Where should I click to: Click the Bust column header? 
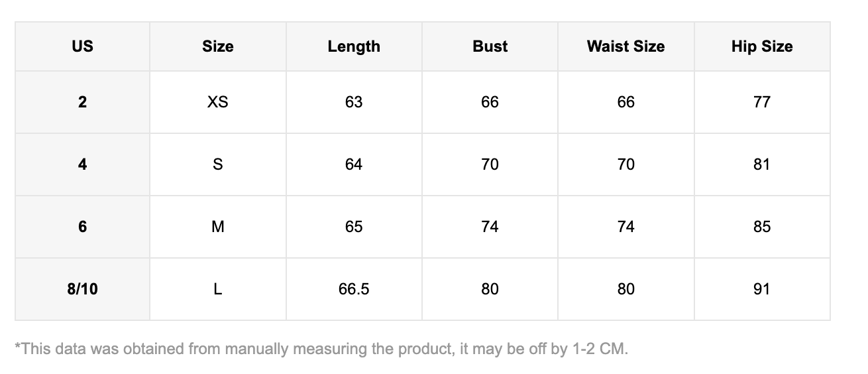point(490,46)
